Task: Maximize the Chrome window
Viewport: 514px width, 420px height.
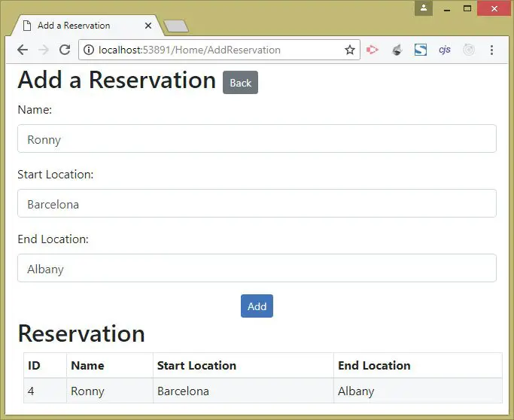Action: [467, 8]
